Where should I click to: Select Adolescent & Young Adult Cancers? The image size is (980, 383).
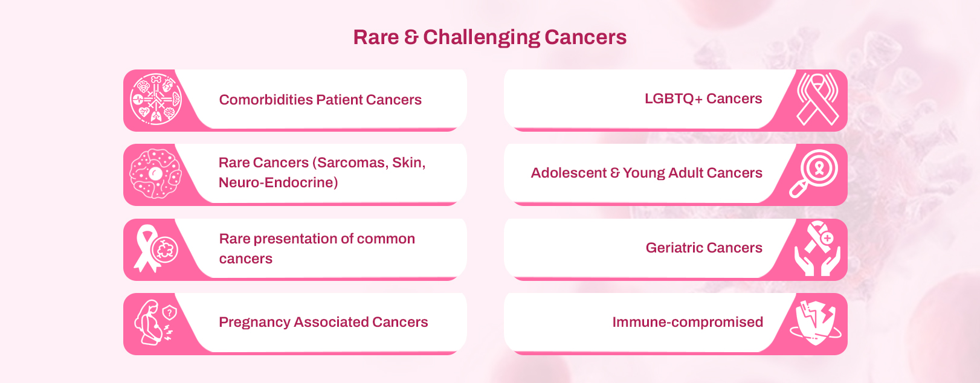tap(646, 173)
